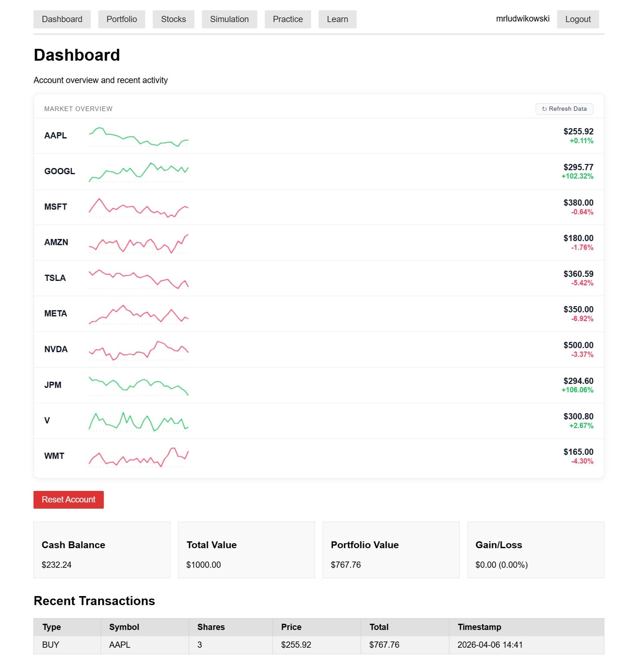This screenshot has height=672, width=636.
Task: Click the Total column header
Action: pyautogui.click(x=405, y=627)
